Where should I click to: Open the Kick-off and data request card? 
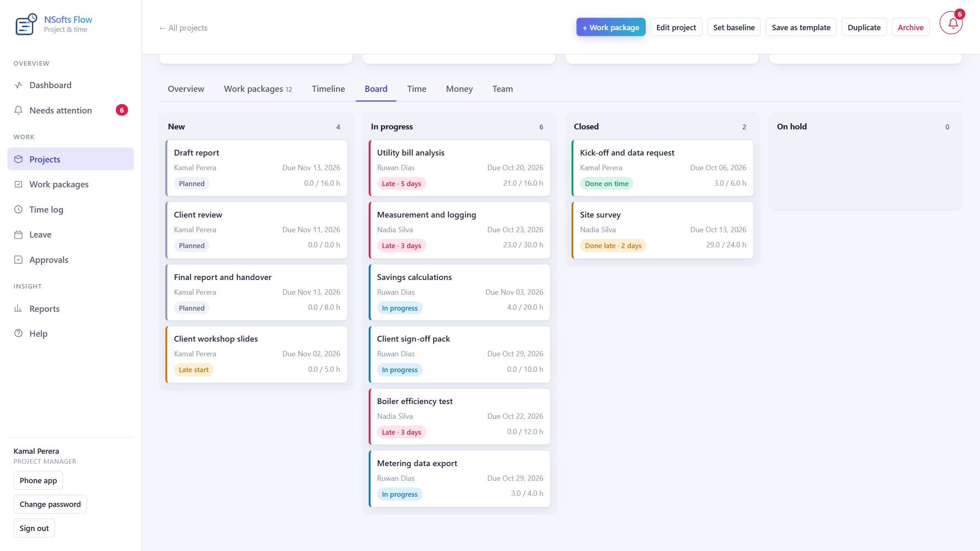coord(662,168)
